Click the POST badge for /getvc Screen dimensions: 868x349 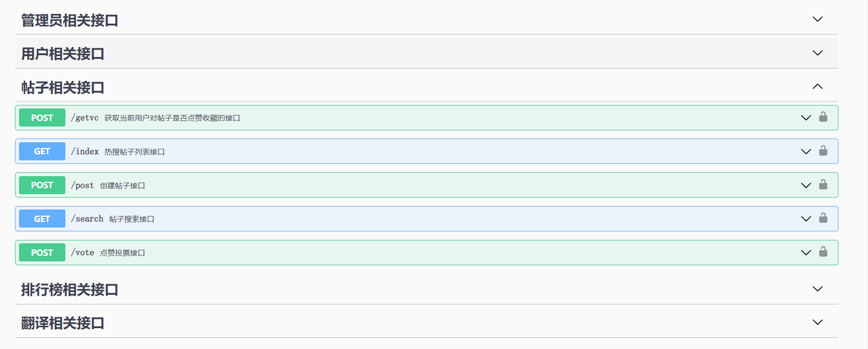(x=42, y=118)
